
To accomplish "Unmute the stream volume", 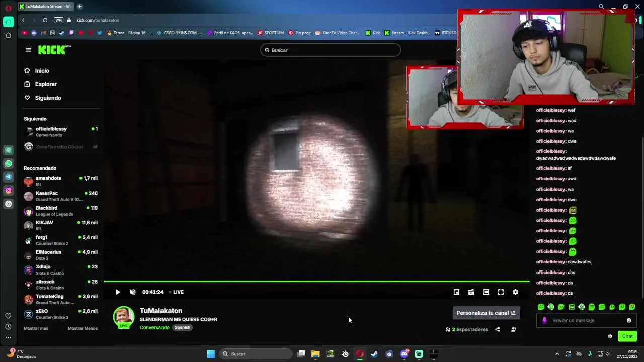I will pyautogui.click(x=133, y=292).
